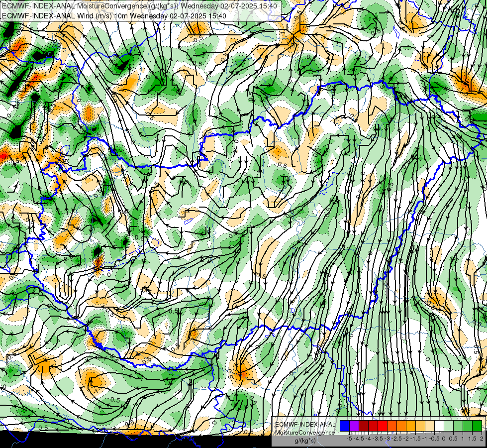Click the legend scale value -2.5
This screenshot has width=487, height=448.
pyautogui.click(x=397, y=439)
